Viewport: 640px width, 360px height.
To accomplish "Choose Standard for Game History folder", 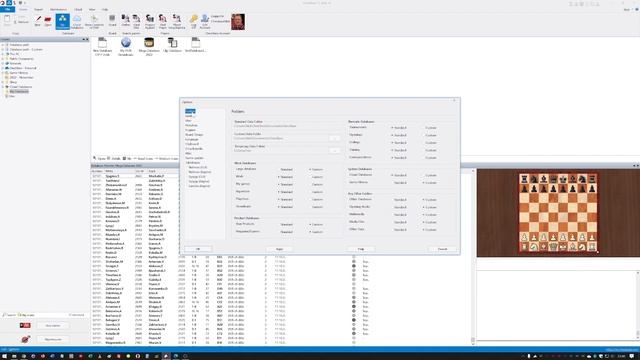I will point(399,183).
